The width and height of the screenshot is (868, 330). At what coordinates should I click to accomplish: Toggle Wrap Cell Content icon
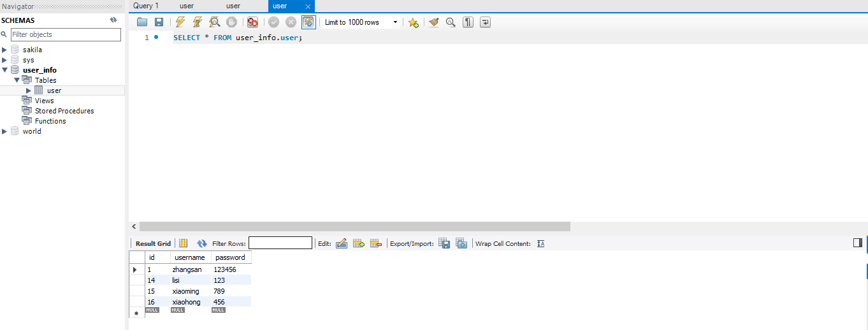pyautogui.click(x=541, y=243)
